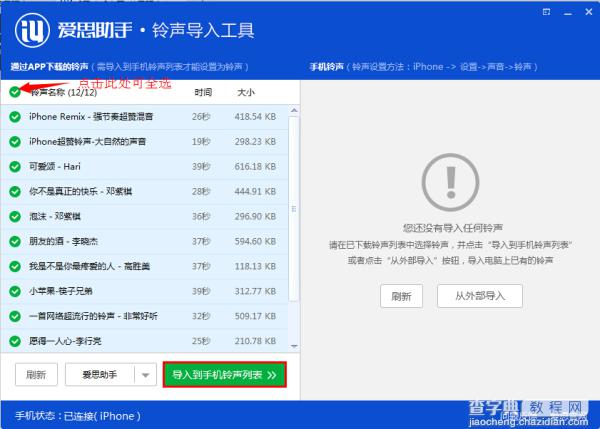600x429 pixels.
Task: Sort by 大小 column header
Action: pos(246,92)
